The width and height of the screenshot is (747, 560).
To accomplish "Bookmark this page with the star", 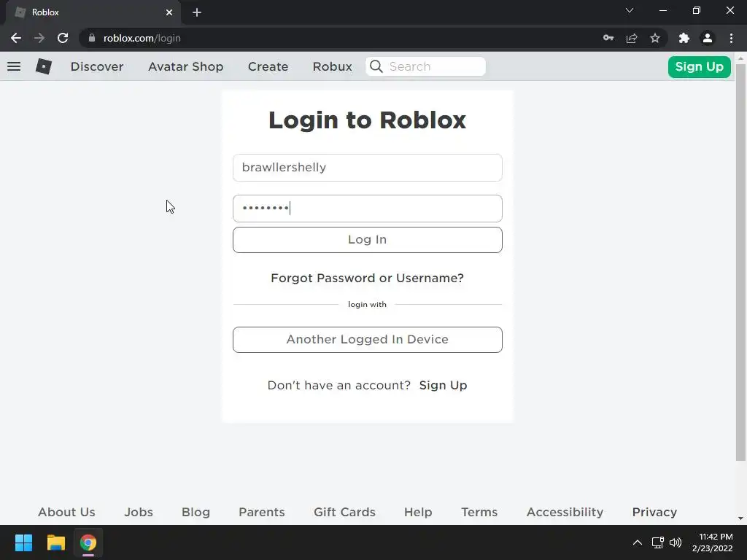I will [655, 38].
